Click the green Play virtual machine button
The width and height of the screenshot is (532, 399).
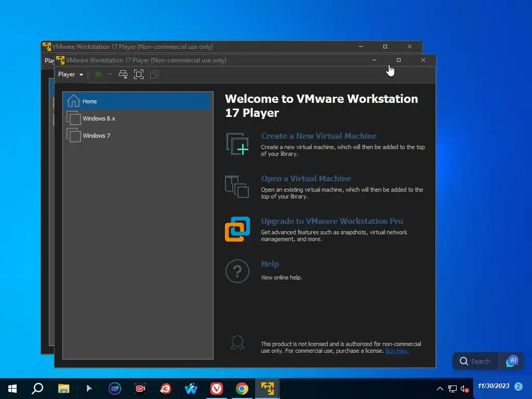click(99, 74)
